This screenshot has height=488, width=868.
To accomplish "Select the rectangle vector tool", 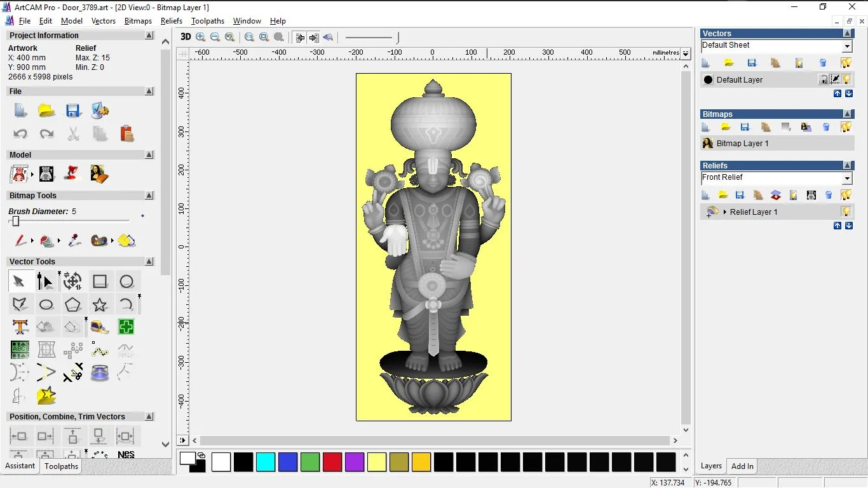I will (x=100, y=281).
